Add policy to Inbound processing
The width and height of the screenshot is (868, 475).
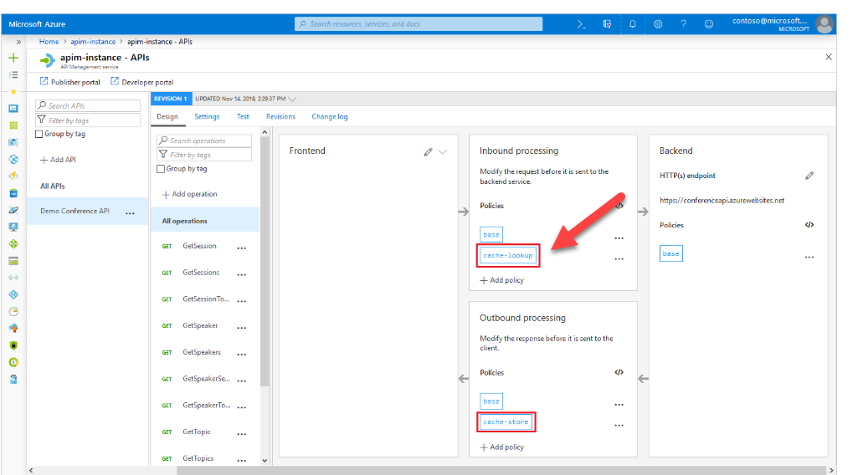(x=501, y=280)
